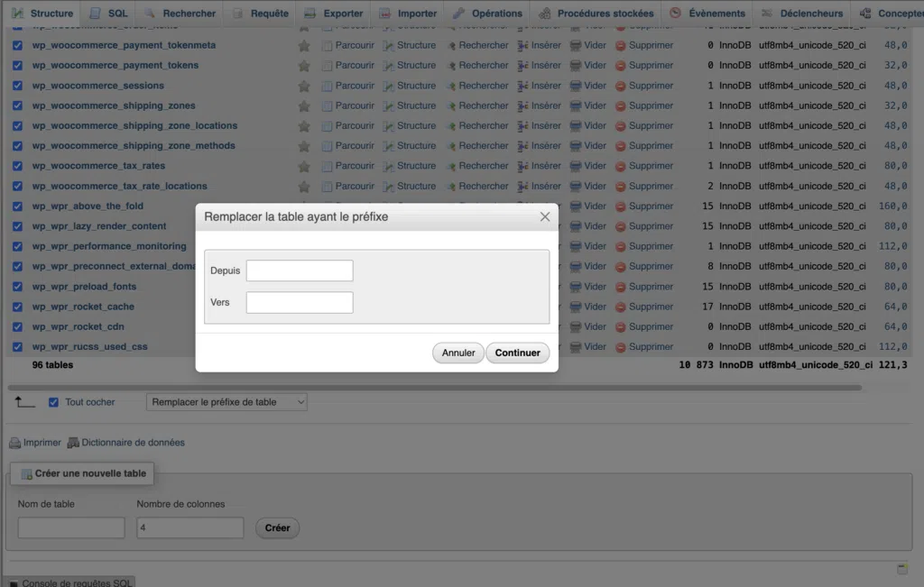The height and width of the screenshot is (587, 924).
Task: Click the Imprimer link
Action: (42, 443)
